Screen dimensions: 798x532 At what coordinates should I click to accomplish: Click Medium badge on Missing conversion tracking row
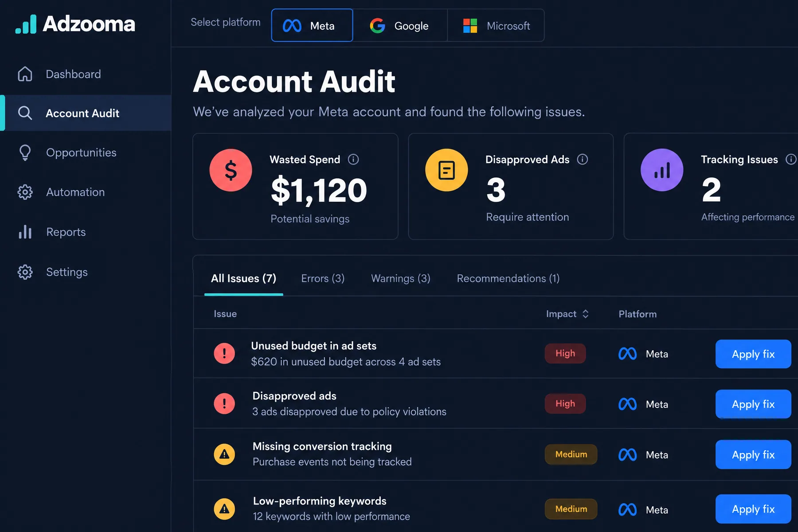[571, 454]
